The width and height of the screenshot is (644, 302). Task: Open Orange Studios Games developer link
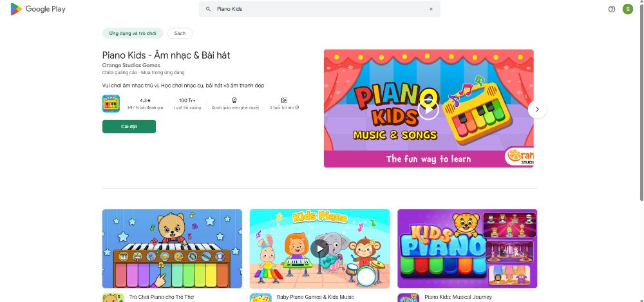point(131,65)
